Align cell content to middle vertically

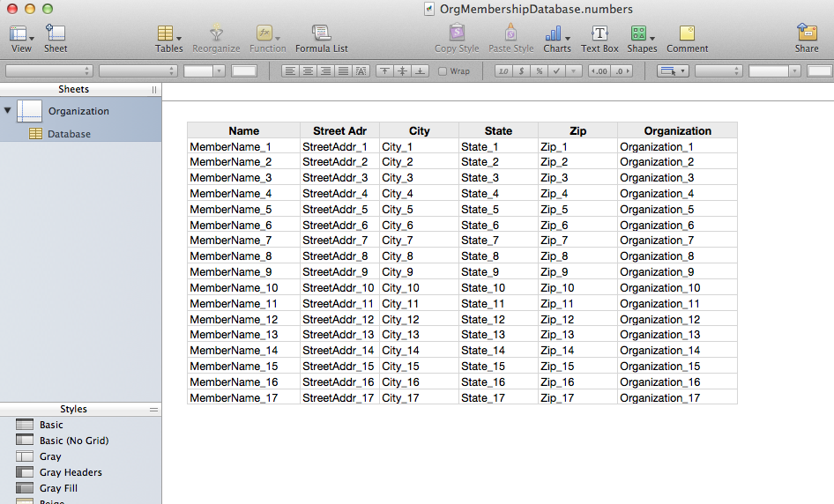point(403,70)
